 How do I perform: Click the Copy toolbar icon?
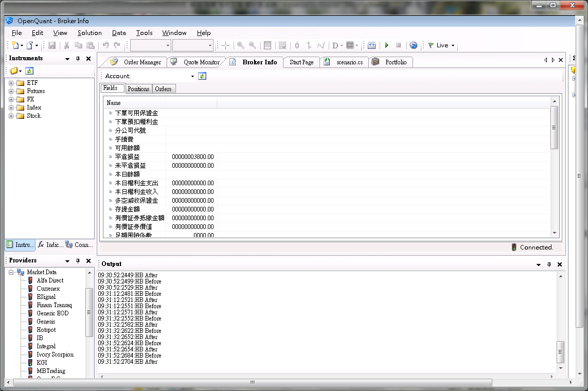click(x=78, y=45)
